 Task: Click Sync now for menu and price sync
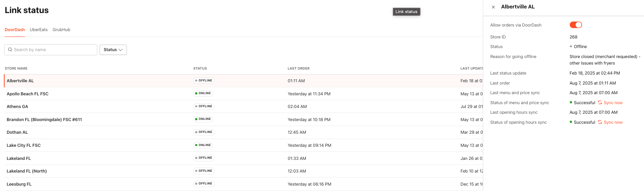click(x=613, y=103)
